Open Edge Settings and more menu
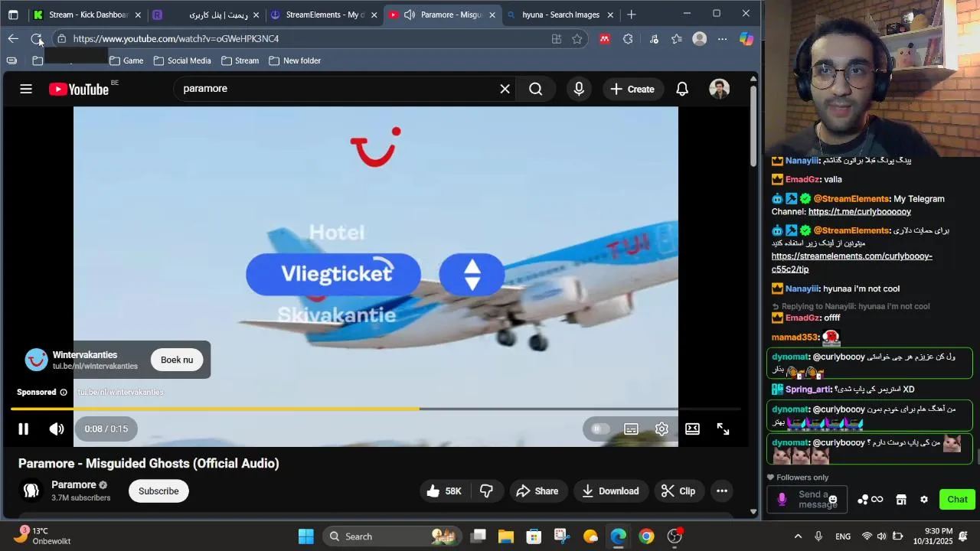This screenshot has width=980, height=551. [723, 39]
